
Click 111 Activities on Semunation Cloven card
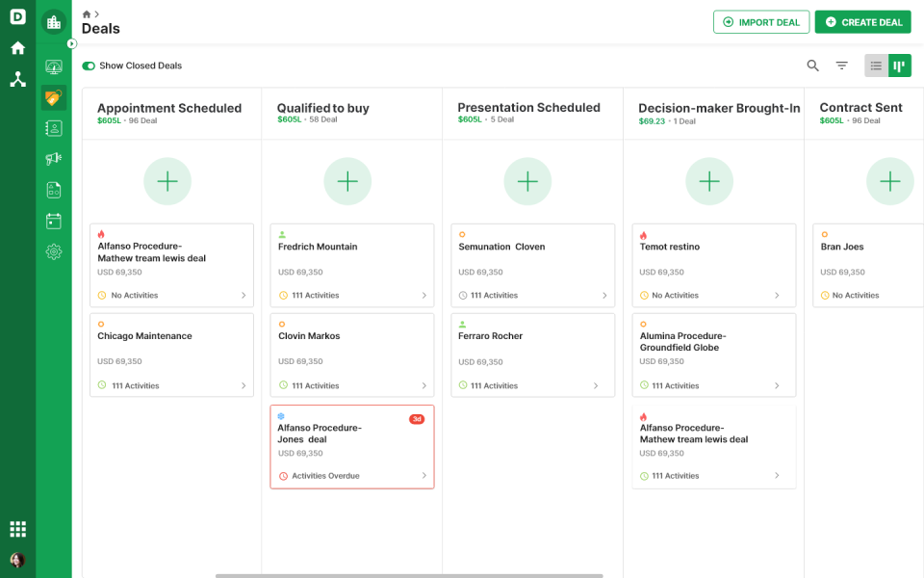click(494, 296)
